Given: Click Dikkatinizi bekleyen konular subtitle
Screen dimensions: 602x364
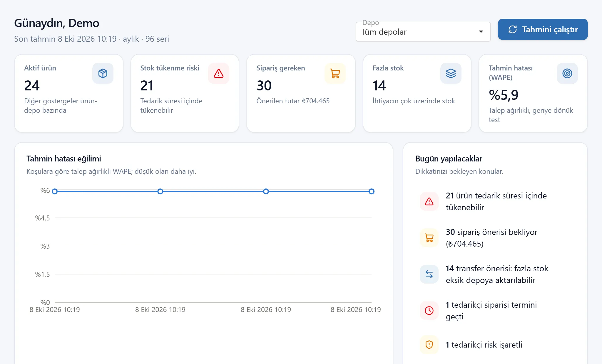Looking at the screenshot, I should (x=459, y=171).
